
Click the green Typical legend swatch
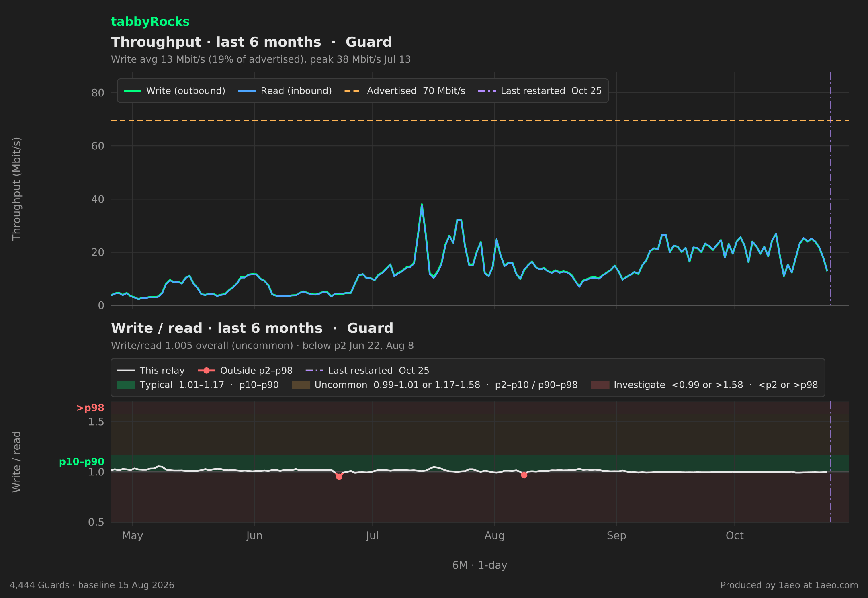click(126, 385)
